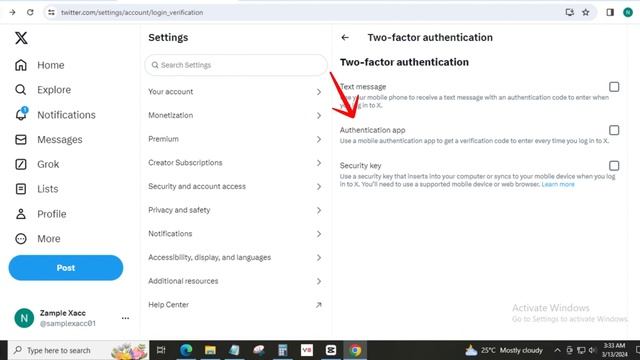Click the volume icon in system tray
The image size is (640, 360).
tap(593, 350)
